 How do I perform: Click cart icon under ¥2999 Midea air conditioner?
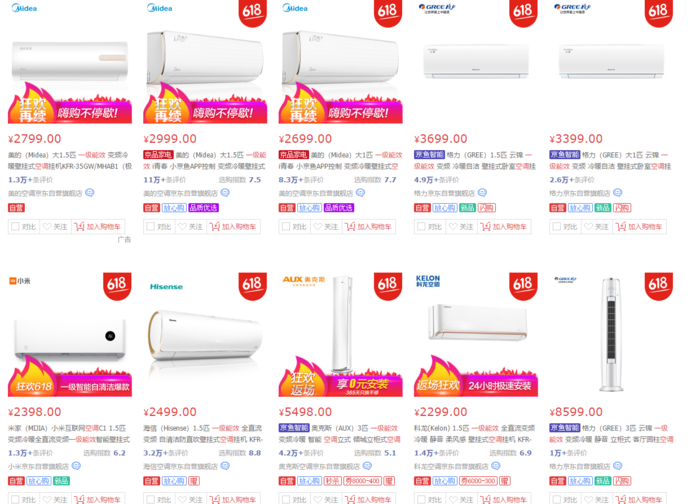click(x=215, y=226)
